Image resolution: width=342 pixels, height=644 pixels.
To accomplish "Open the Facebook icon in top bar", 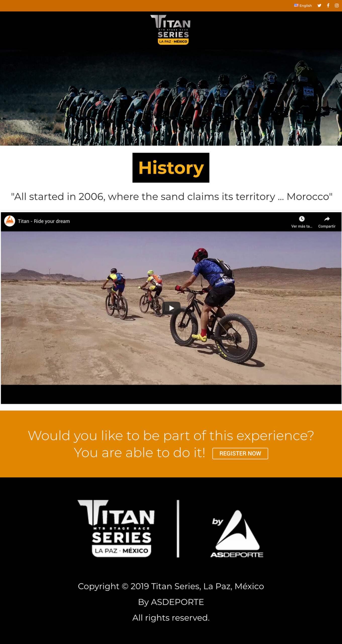I will tap(328, 6).
